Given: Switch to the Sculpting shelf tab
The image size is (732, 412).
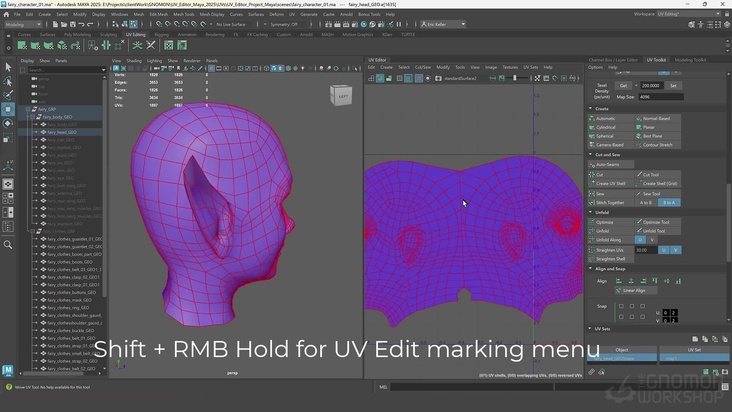Looking at the screenshot, I should click(x=108, y=35).
